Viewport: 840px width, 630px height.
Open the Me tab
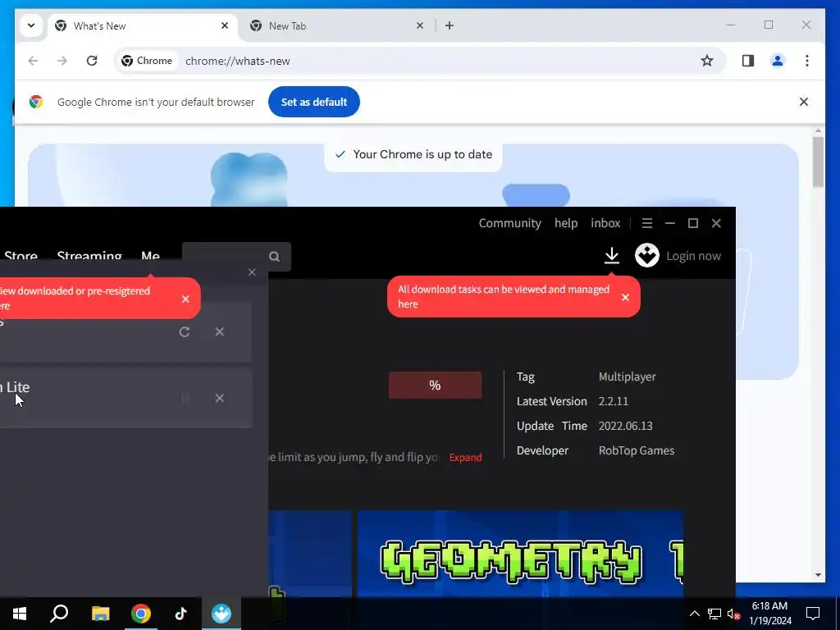(x=151, y=256)
